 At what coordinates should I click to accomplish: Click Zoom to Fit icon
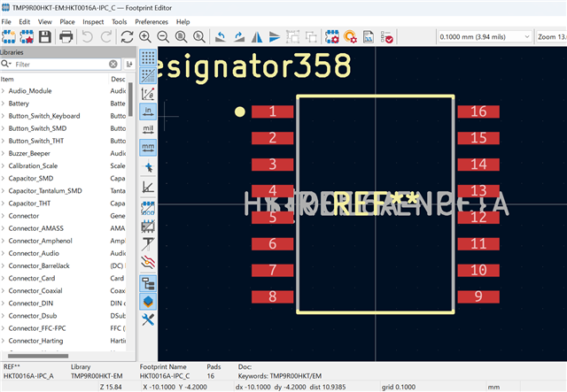click(x=181, y=37)
